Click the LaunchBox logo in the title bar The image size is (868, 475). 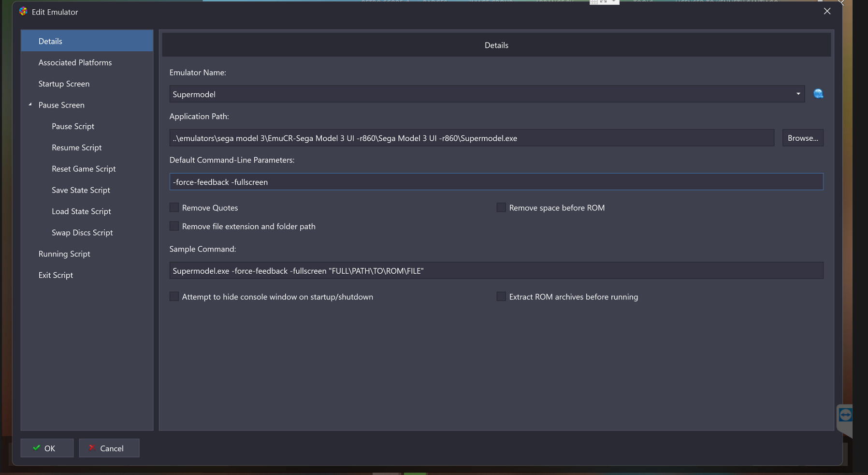tap(23, 11)
